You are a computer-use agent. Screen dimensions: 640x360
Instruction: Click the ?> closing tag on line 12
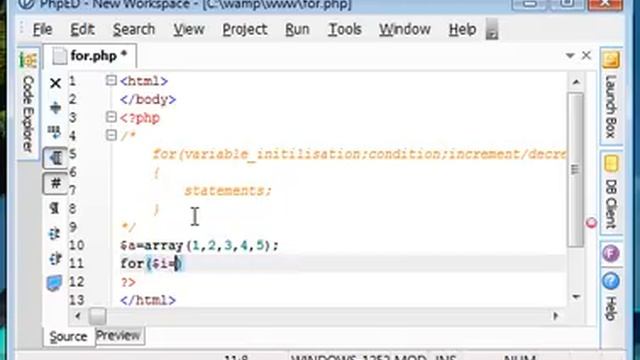(128, 282)
